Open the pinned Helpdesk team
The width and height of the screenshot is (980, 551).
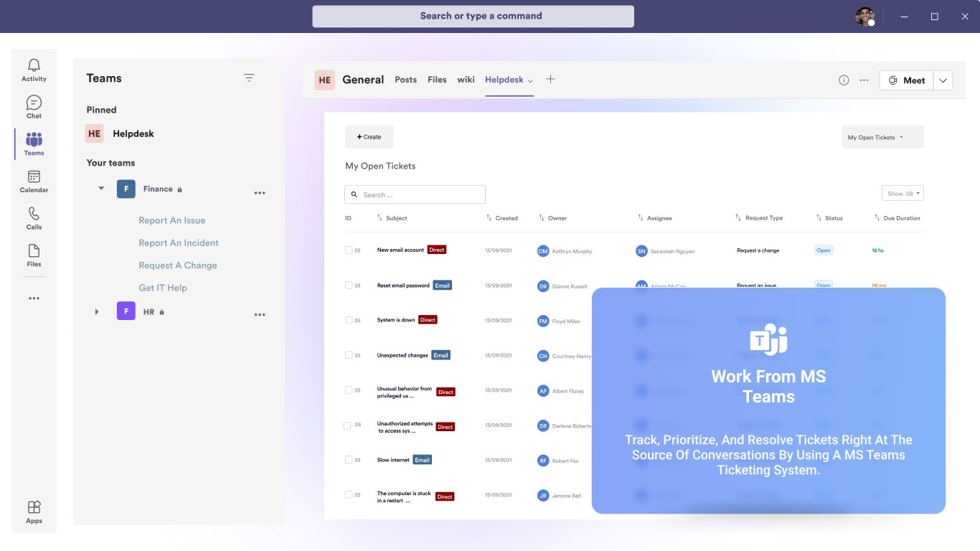[133, 133]
